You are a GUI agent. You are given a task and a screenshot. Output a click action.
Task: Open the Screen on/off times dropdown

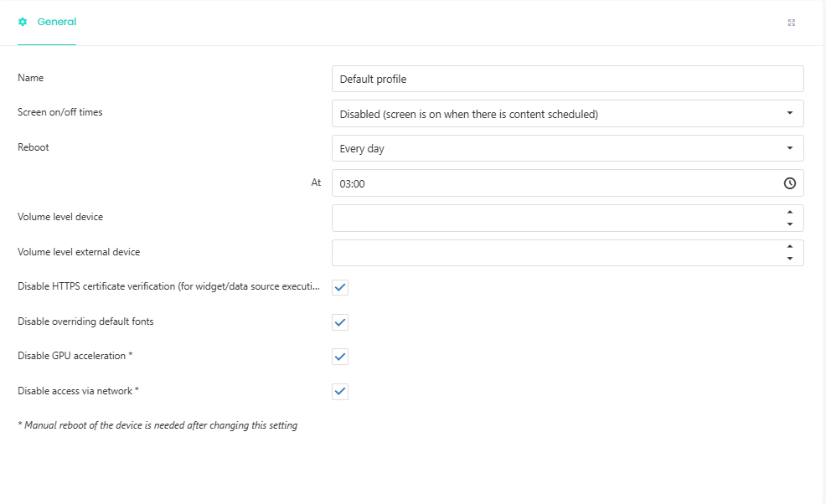pos(567,113)
